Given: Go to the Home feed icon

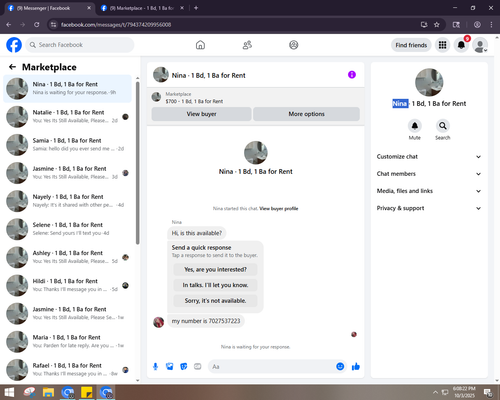Looking at the screenshot, I should click(200, 45).
